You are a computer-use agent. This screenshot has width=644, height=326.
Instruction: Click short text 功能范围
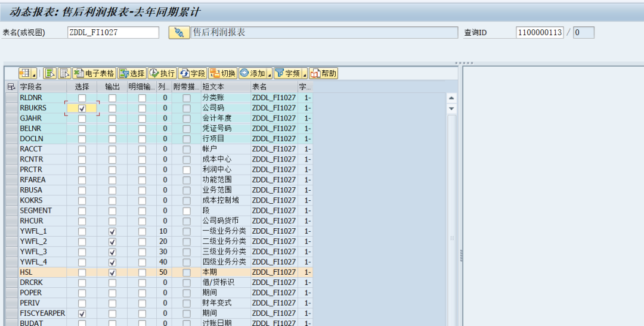coord(217,180)
